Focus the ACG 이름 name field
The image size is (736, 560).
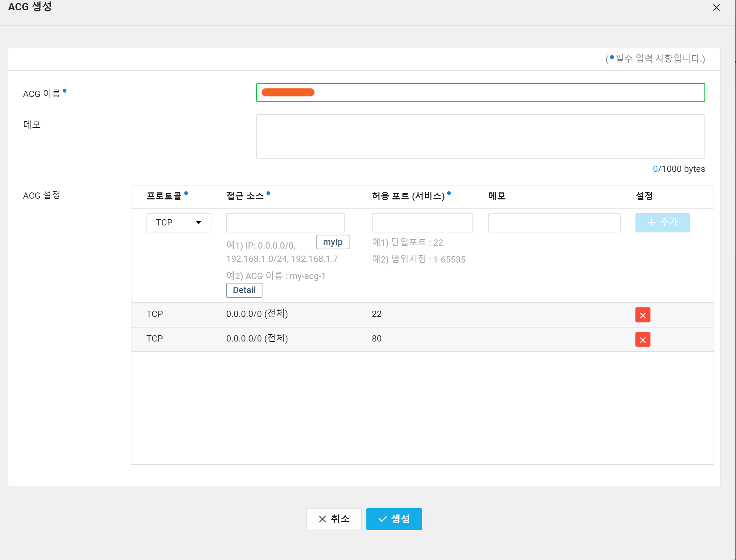[x=480, y=93]
